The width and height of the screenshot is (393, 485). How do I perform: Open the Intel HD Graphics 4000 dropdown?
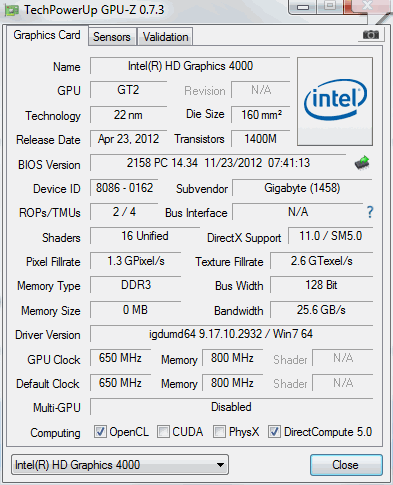120,465
